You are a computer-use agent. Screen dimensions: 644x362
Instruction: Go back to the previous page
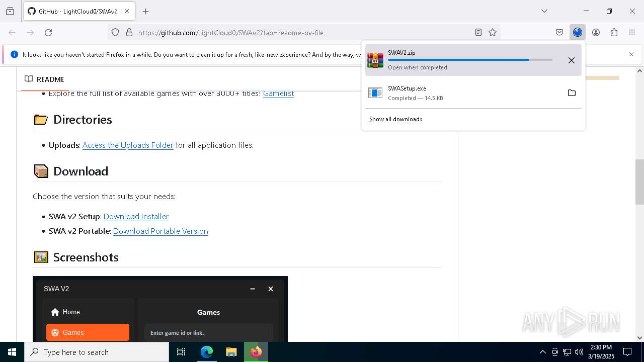pos(12,32)
